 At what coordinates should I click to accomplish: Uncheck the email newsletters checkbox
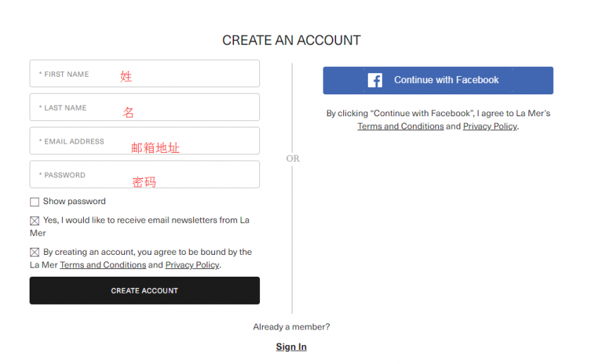coord(35,221)
